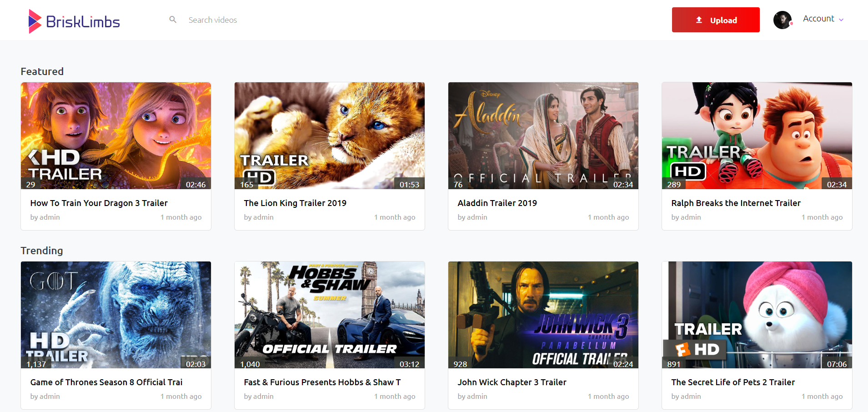Screen dimensions: 868x412
Task: Click title Fast & Furious Presents Hobbs & Shaw
Action: [322, 382]
